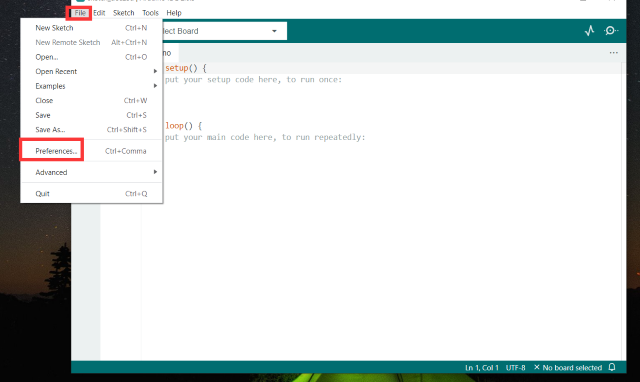Screen dimensions: 640x382
Task: Click the UTF-8 encoding indicator
Action: 516,367
